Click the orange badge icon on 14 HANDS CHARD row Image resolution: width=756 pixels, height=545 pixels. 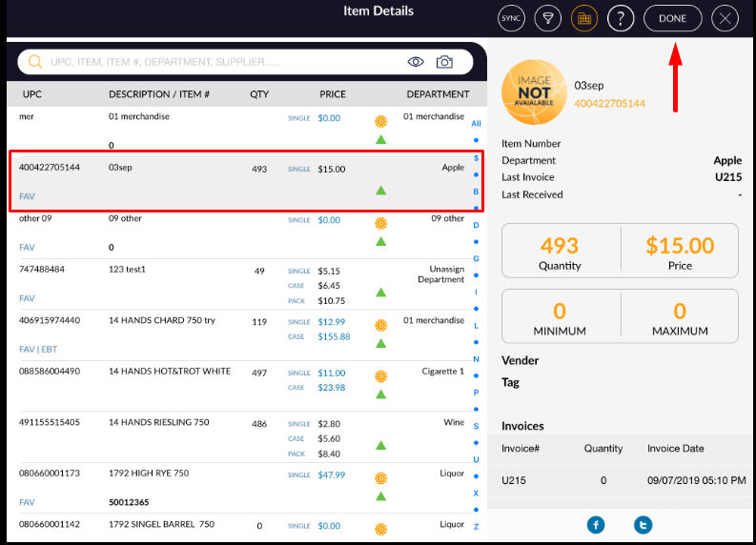pyautogui.click(x=380, y=325)
